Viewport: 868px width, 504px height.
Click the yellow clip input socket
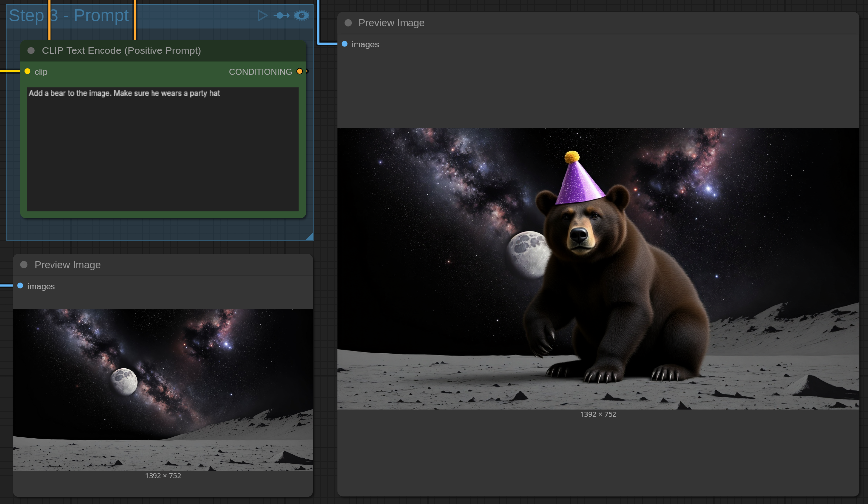click(x=28, y=71)
